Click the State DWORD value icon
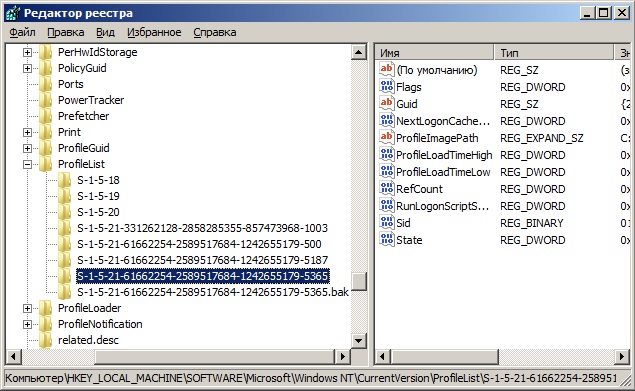Screen dimensions: 635x391 click(387, 240)
